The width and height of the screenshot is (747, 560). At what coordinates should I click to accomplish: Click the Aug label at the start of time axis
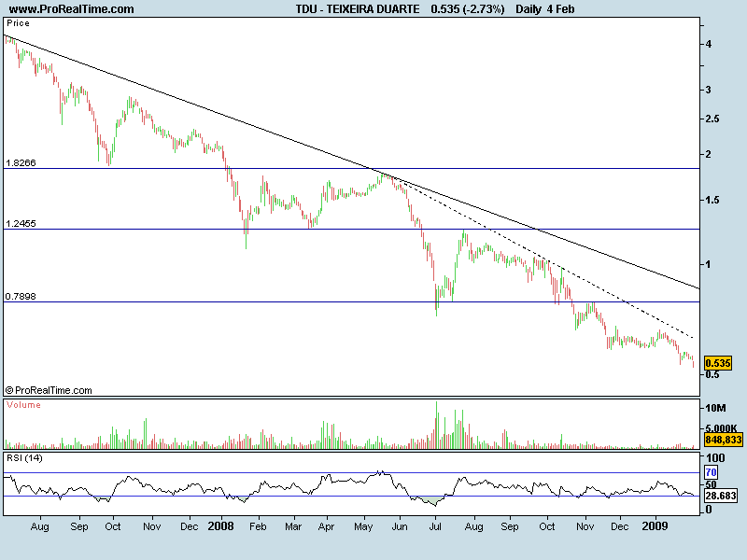(39, 526)
